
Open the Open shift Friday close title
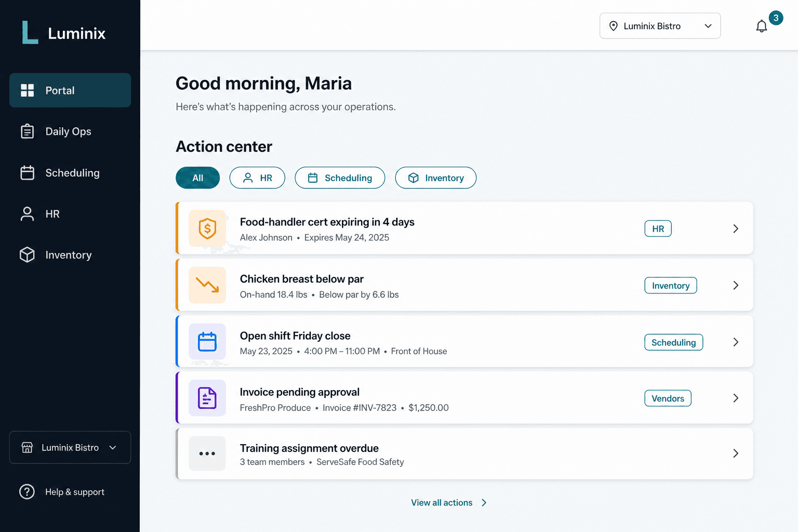pos(295,336)
